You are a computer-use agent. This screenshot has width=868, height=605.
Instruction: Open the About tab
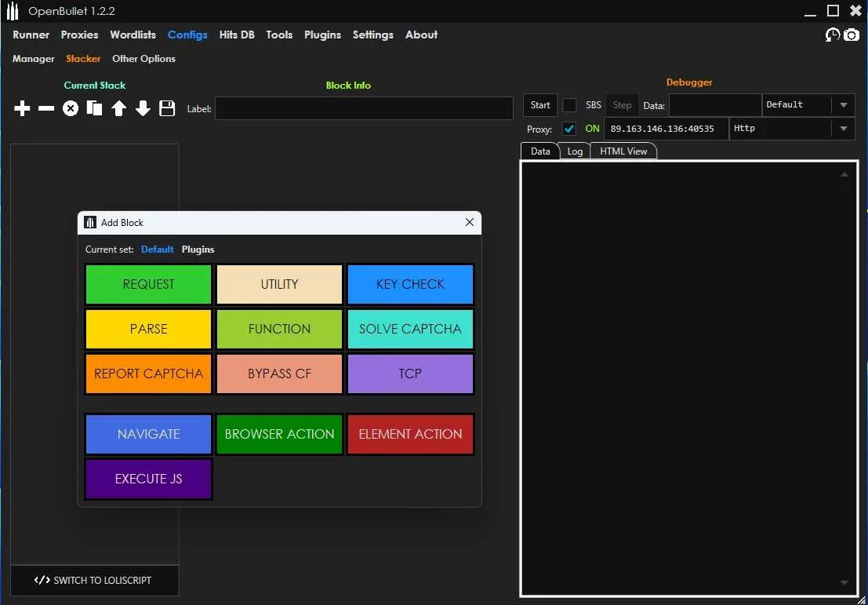(x=421, y=35)
